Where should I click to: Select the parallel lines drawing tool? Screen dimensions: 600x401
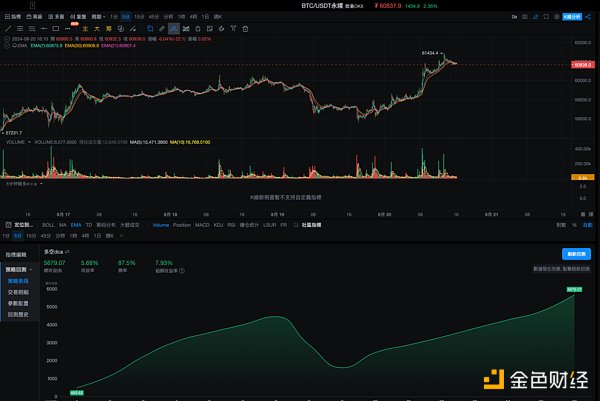pos(20,29)
